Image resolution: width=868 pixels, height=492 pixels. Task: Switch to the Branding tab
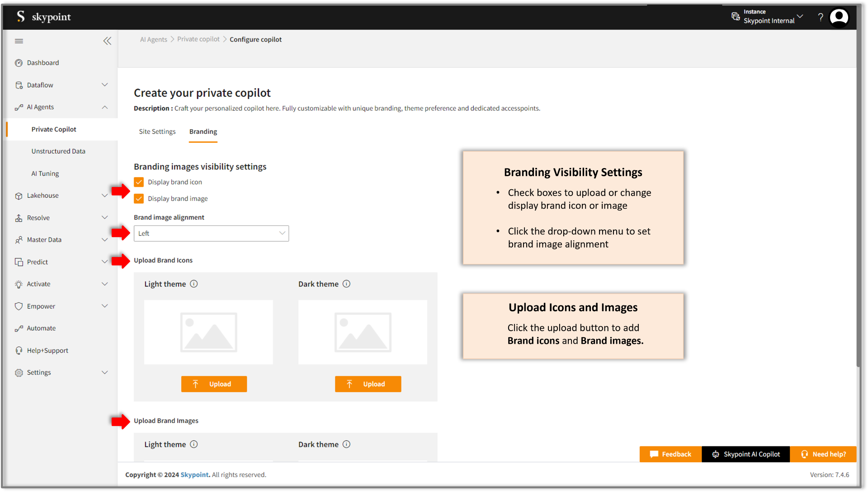203,131
